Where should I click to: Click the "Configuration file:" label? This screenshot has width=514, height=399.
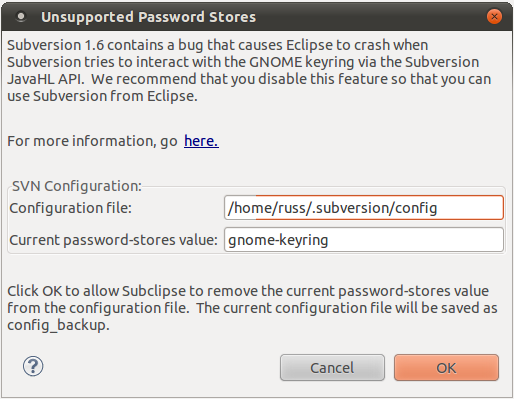click(71, 208)
